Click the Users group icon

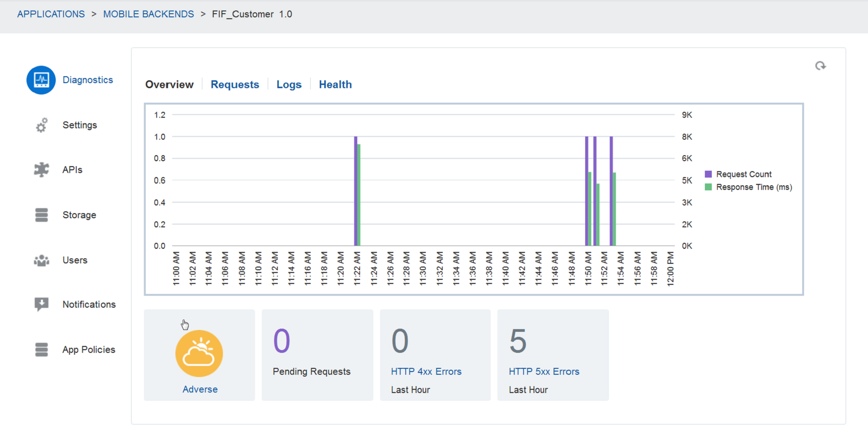coord(42,260)
